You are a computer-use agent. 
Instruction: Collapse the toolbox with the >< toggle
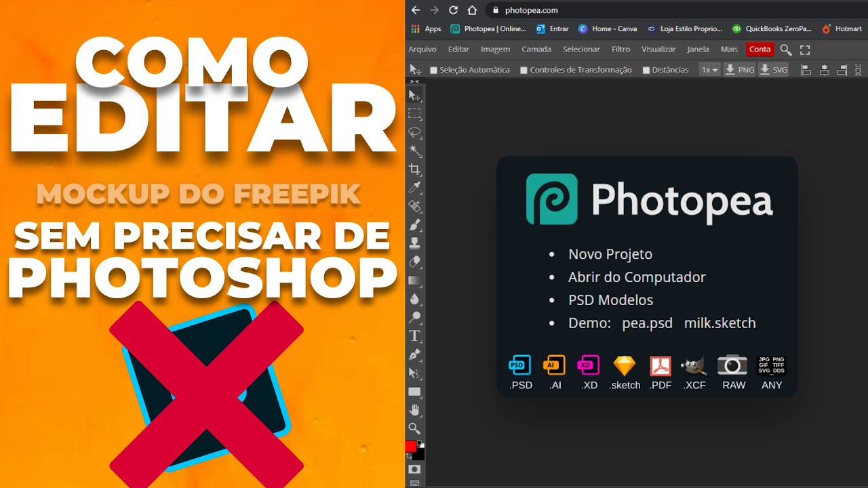tap(414, 81)
